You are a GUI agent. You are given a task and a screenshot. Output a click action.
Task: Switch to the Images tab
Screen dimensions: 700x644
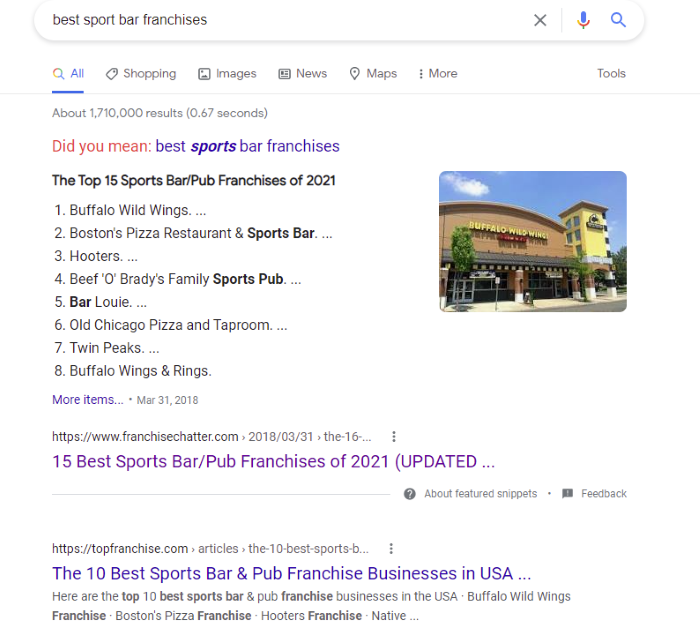(227, 74)
